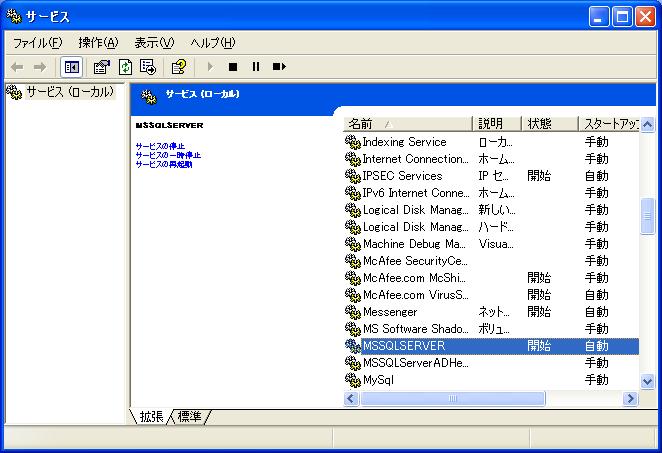Viewport: 662px width, 453px height.
Task: Click the Help toolbar icon
Action: (179, 67)
